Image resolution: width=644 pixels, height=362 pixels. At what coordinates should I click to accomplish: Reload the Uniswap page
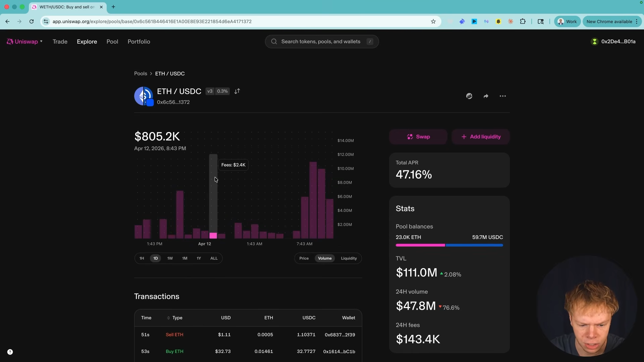32,21
